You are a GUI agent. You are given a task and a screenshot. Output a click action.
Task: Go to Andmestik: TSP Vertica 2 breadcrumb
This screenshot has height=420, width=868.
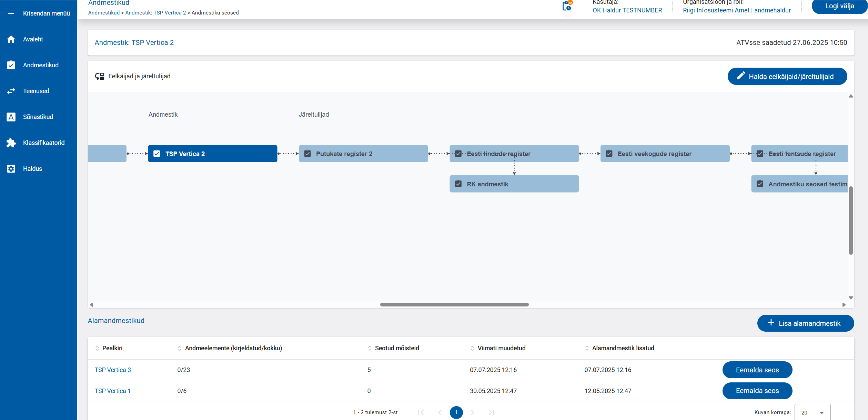(155, 13)
